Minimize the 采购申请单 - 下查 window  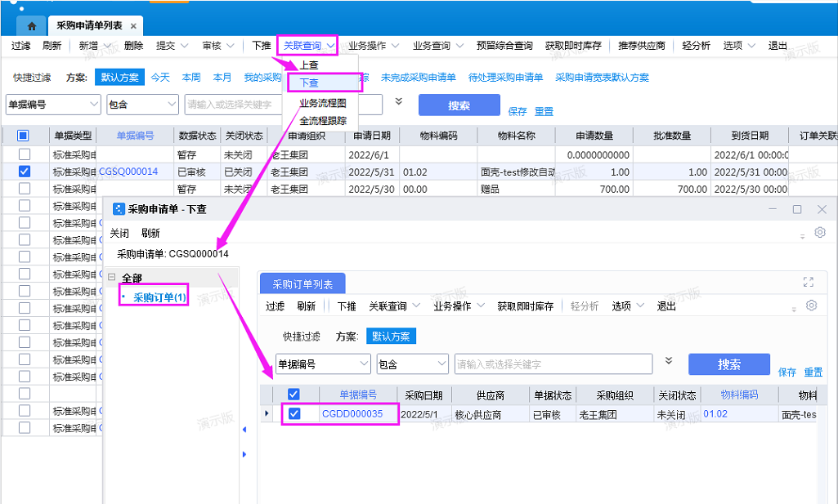[x=773, y=209]
